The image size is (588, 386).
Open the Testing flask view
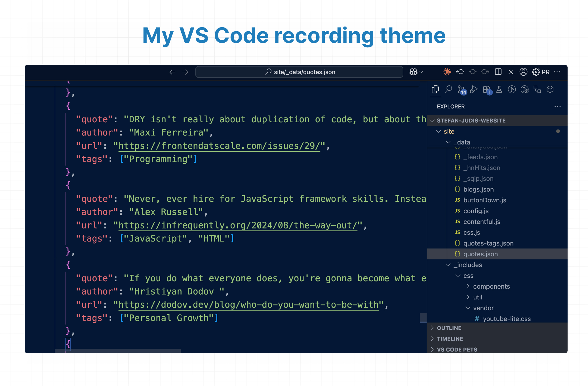(x=499, y=90)
